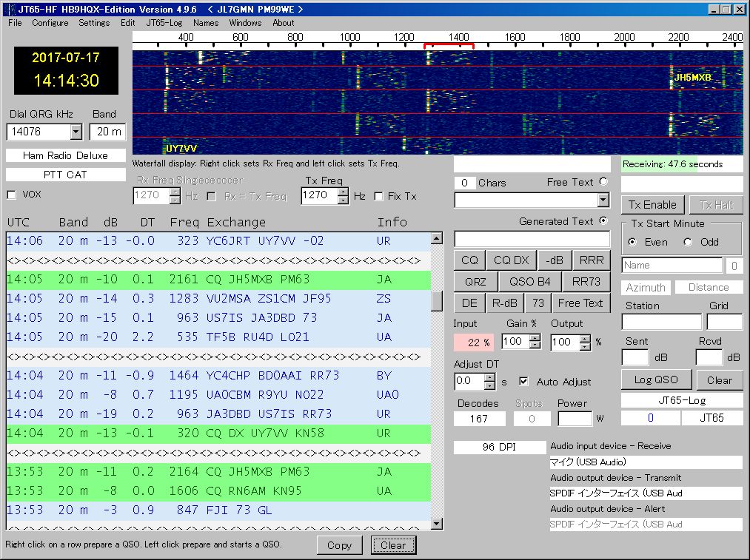Open the Names menu
Viewport: 750px width, 560px height.
coord(206,22)
